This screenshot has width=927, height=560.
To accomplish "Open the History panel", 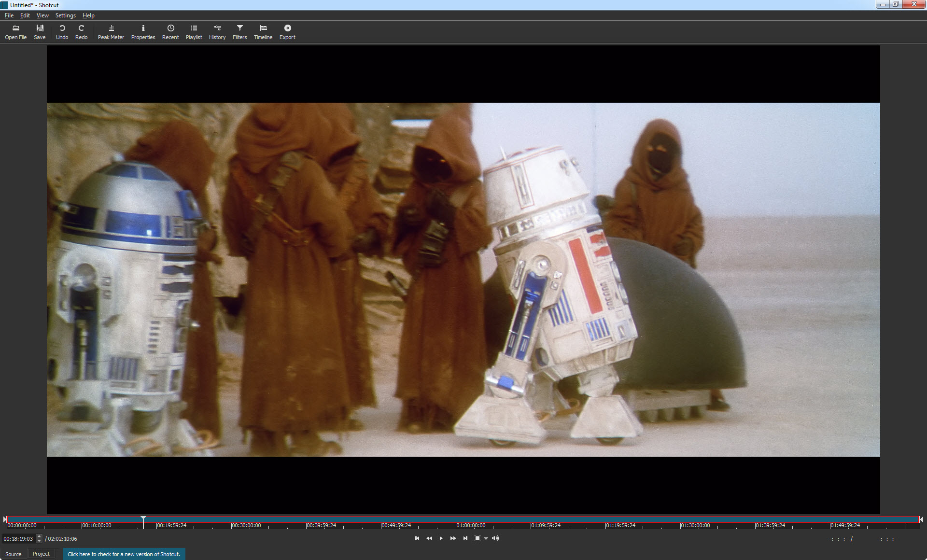I will (x=217, y=32).
